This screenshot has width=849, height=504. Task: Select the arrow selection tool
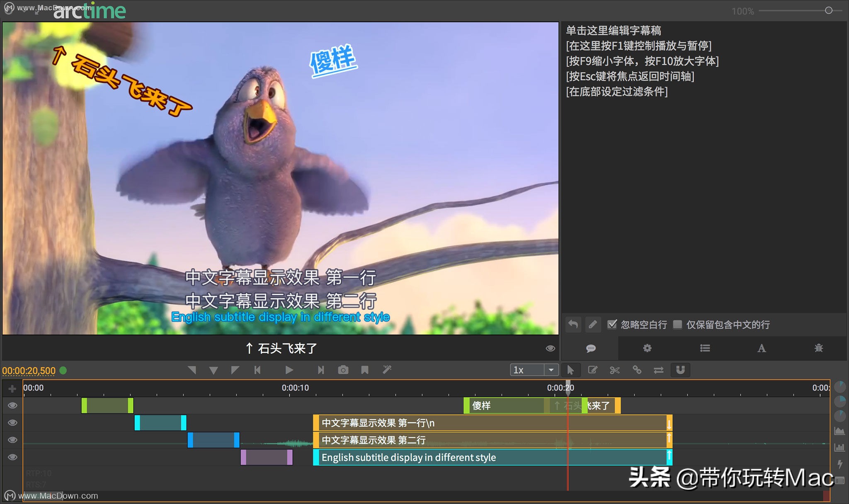571,370
